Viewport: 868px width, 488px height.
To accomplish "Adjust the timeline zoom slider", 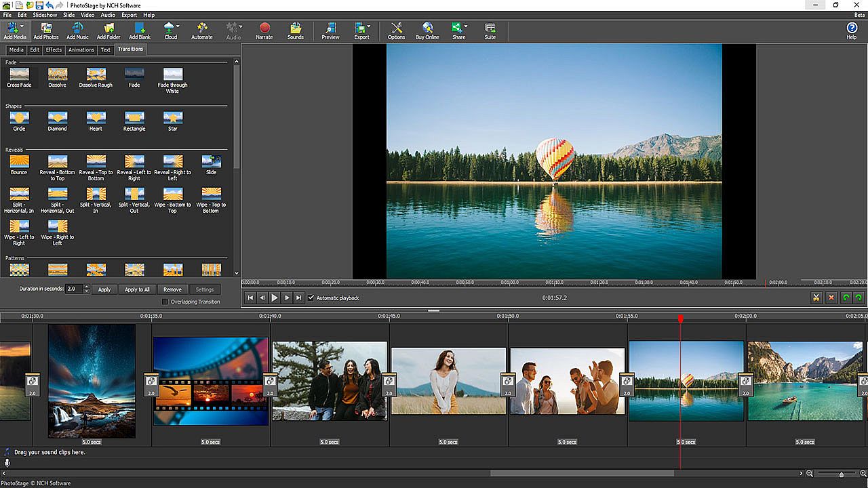I will 842,474.
